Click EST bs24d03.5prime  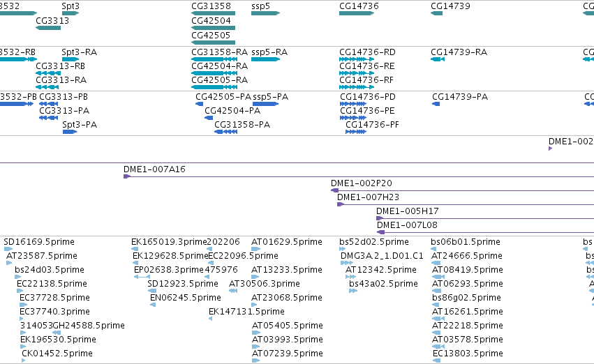18,277
